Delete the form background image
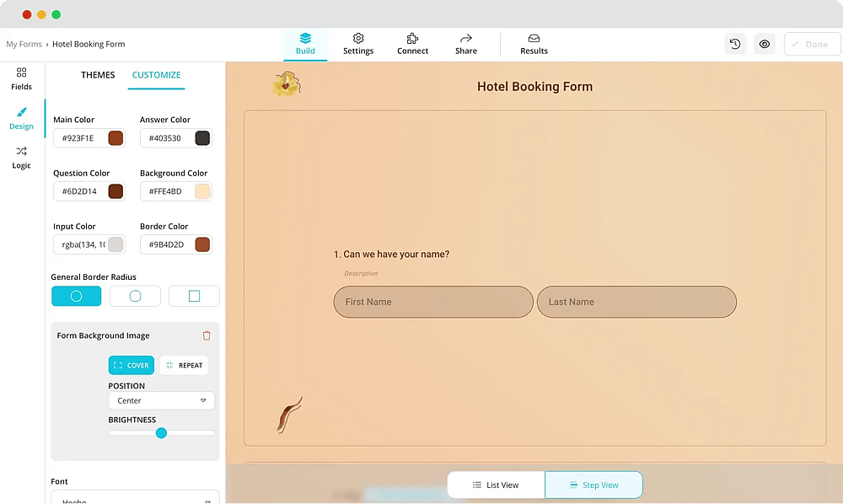Viewport: 843px width, 504px height. [x=207, y=335]
